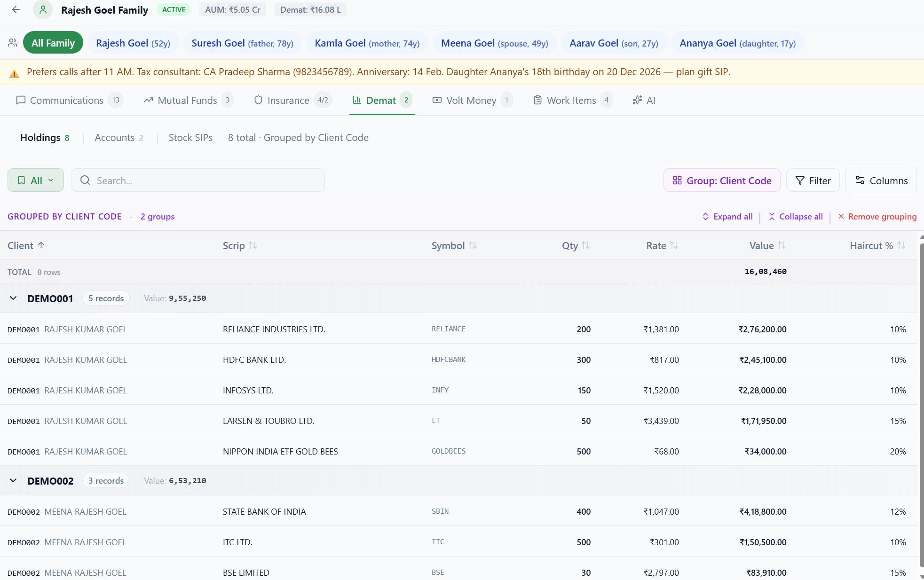This screenshot has width=924, height=580.
Task: Select Meena Goel family member chip
Action: pos(494,43)
